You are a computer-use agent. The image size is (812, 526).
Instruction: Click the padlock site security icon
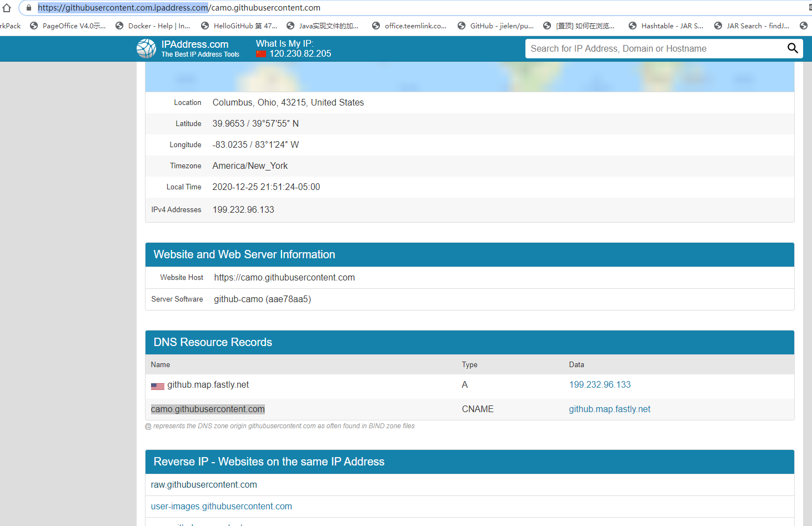click(x=29, y=8)
